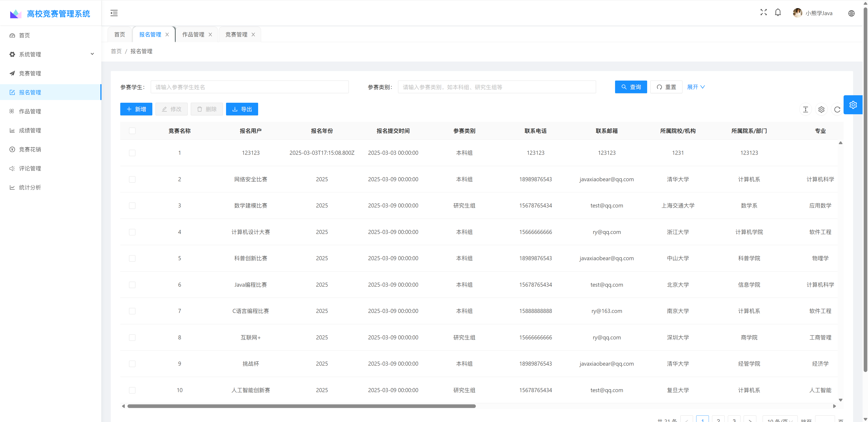868x422 pixels.
Task: Open 统计分析 in the sidebar
Action: coord(51,187)
